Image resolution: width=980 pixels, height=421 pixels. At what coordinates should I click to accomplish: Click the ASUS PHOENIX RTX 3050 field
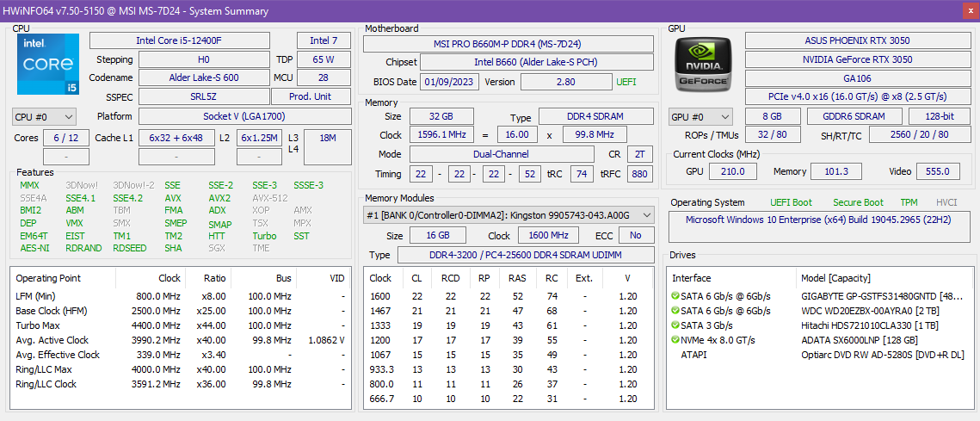[856, 40]
